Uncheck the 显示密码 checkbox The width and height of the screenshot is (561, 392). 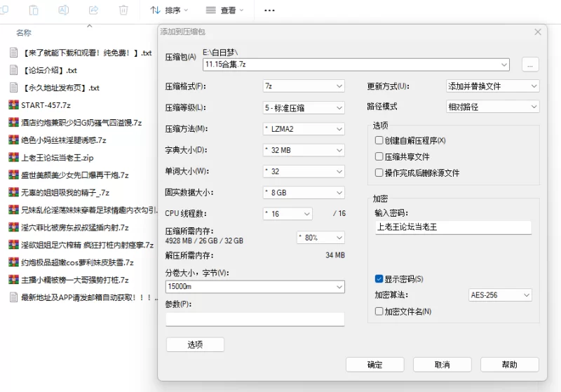[x=379, y=279]
